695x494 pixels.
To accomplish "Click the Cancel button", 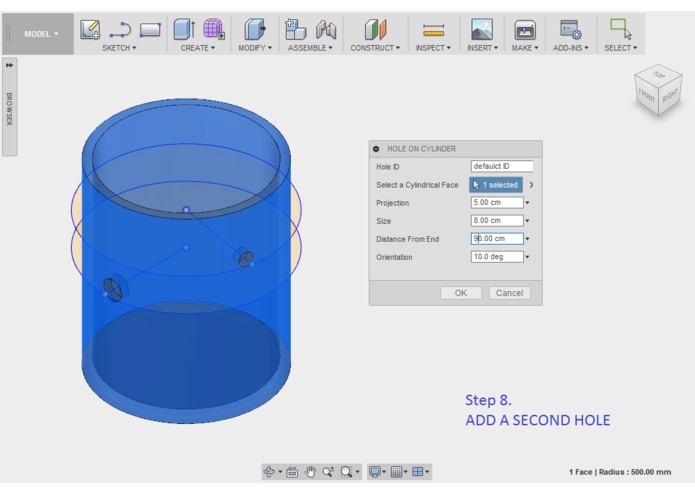I will pos(509,293).
